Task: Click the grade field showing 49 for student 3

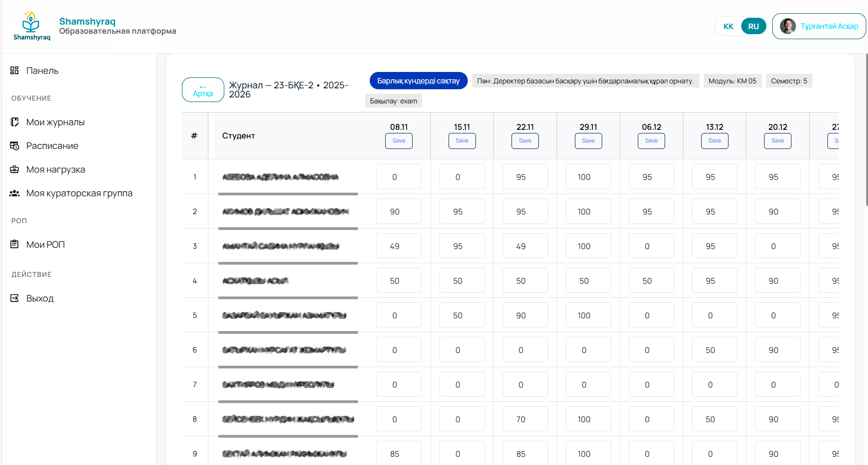Action: tap(399, 245)
